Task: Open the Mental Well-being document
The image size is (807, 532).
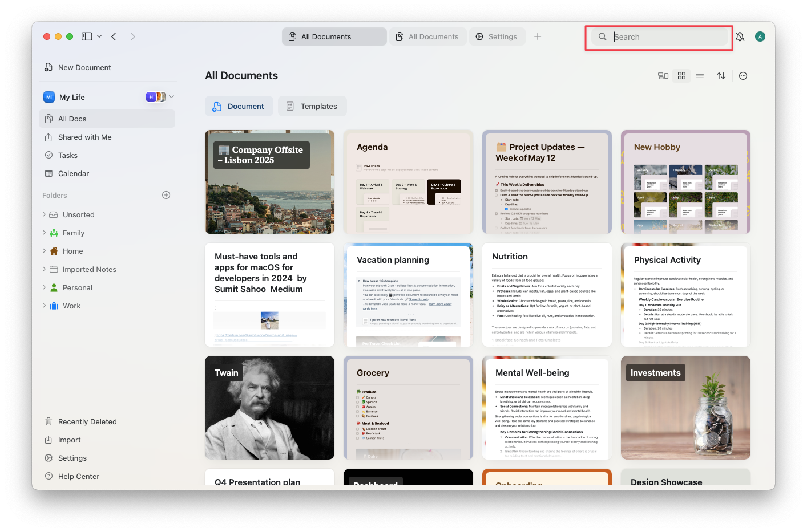Action: (x=547, y=408)
